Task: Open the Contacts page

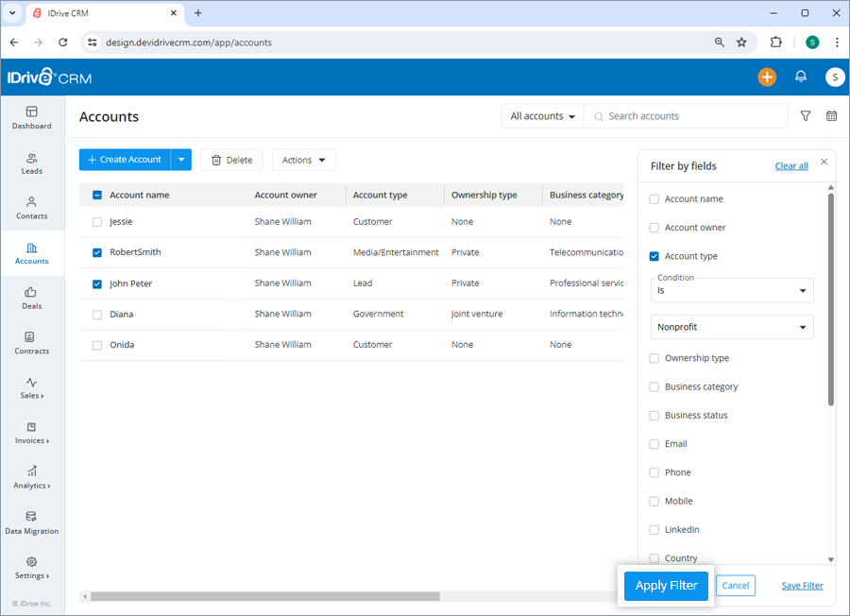Action: tap(31, 209)
